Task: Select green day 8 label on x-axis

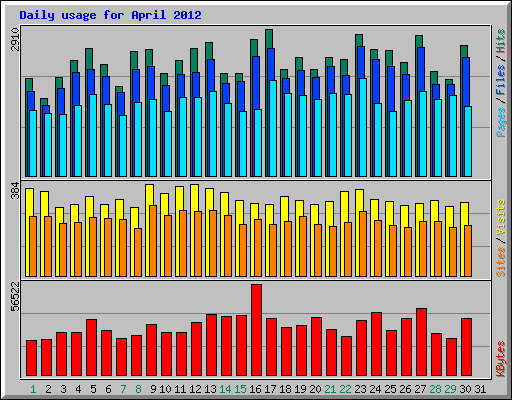Action: [138, 389]
